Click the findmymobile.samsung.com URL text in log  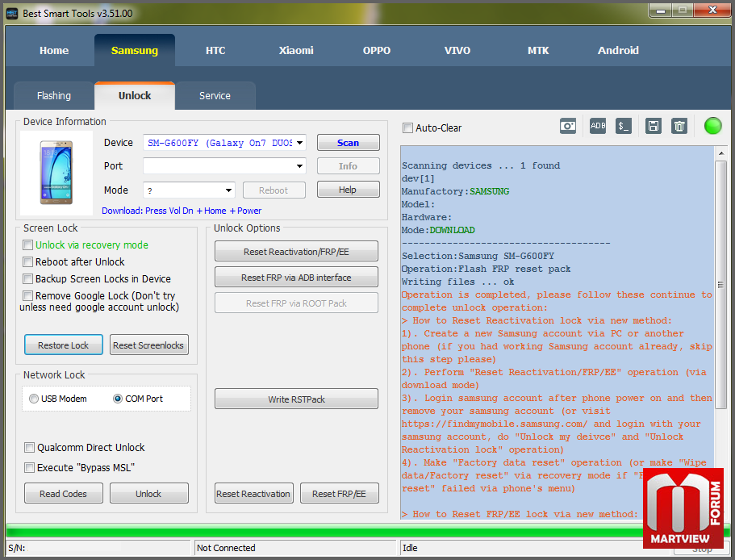click(x=495, y=424)
